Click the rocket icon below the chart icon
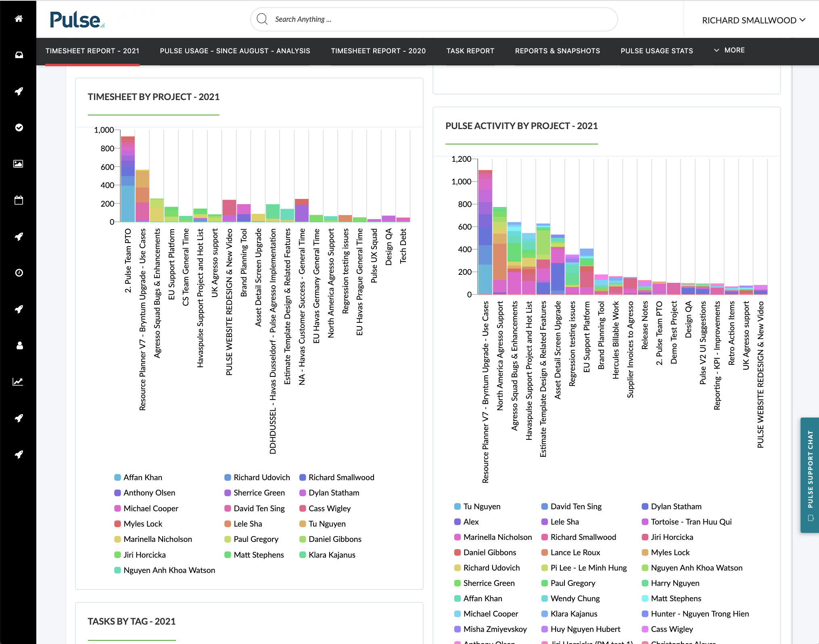Image resolution: width=819 pixels, height=644 pixels. pos(19,418)
